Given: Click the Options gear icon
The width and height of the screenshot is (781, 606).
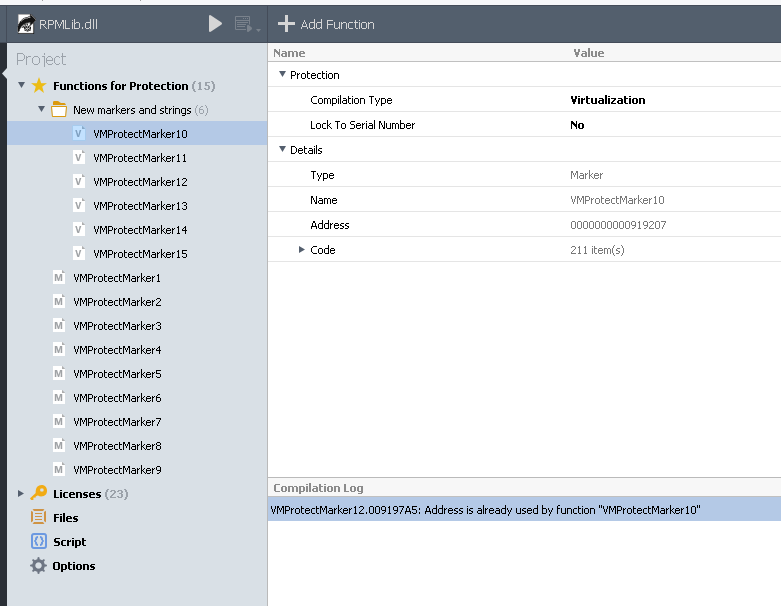Looking at the screenshot, I should pyautogui.click(x=38, y=565).
